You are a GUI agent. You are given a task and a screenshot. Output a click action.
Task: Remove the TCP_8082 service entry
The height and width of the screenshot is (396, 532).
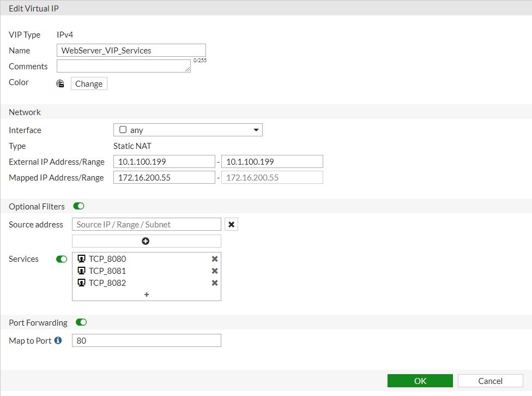click(214, 283)
